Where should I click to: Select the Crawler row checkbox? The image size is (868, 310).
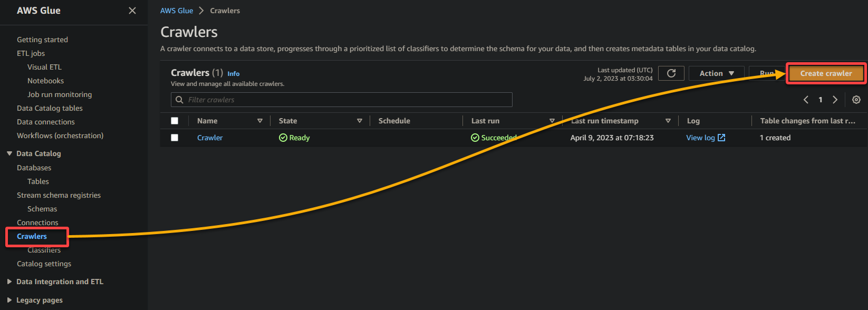click(x=175, y=138)
